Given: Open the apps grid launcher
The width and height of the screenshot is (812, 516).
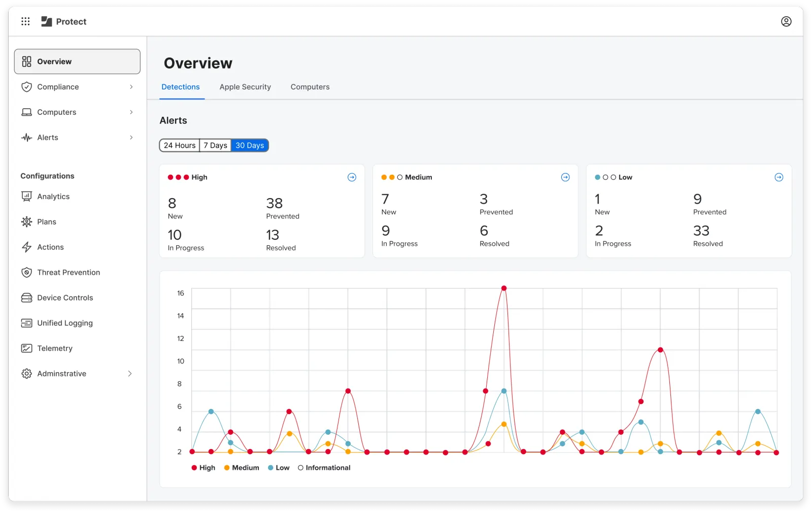Looking at the screenshot, I should coord(25,21).
